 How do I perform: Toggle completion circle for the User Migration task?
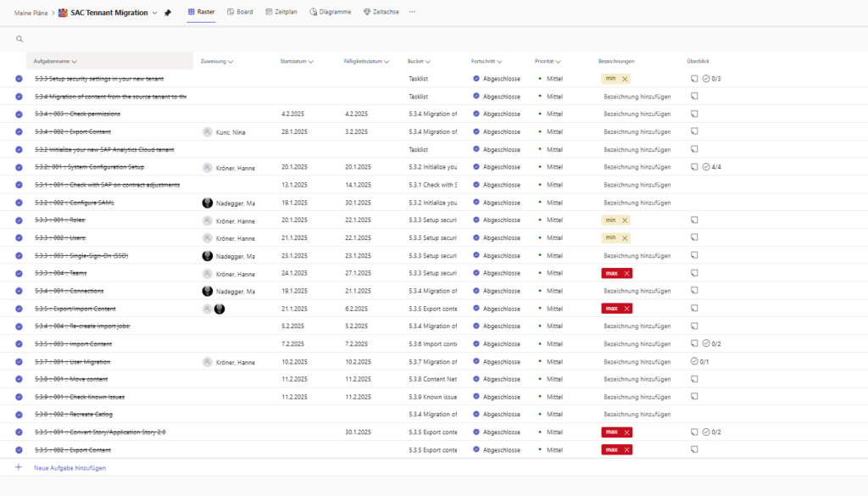tap(19, 362)
